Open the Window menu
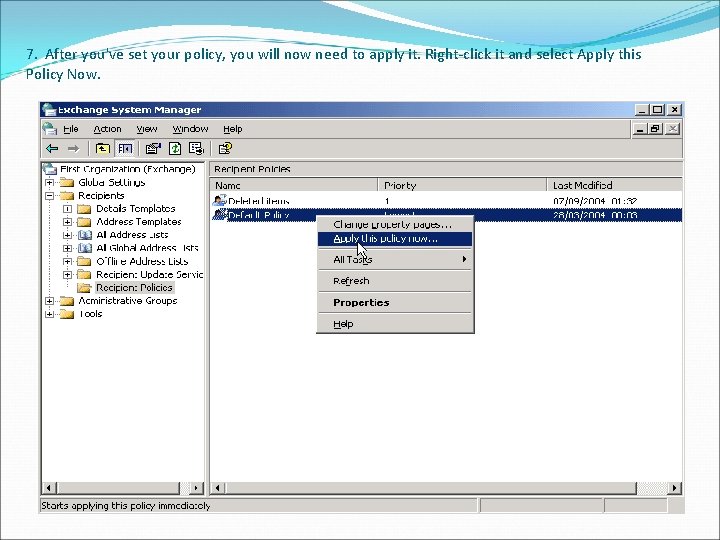 (190, 129)
